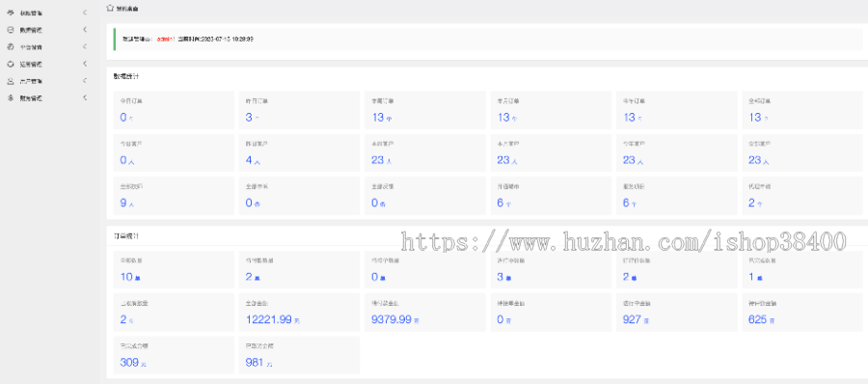Click the 开通城市 card
868x384 pixels.
pos(551,196)
